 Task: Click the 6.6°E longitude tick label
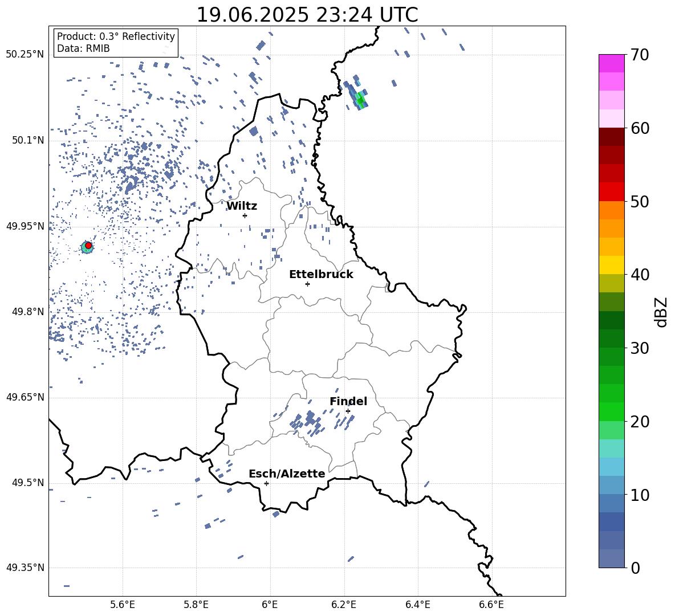click(491, 605)
